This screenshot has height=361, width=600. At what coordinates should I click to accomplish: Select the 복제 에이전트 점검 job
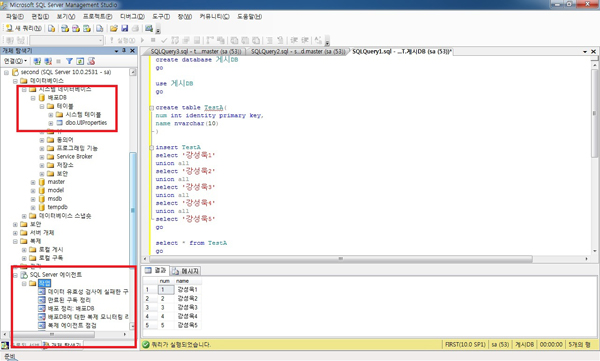(72, 325)
